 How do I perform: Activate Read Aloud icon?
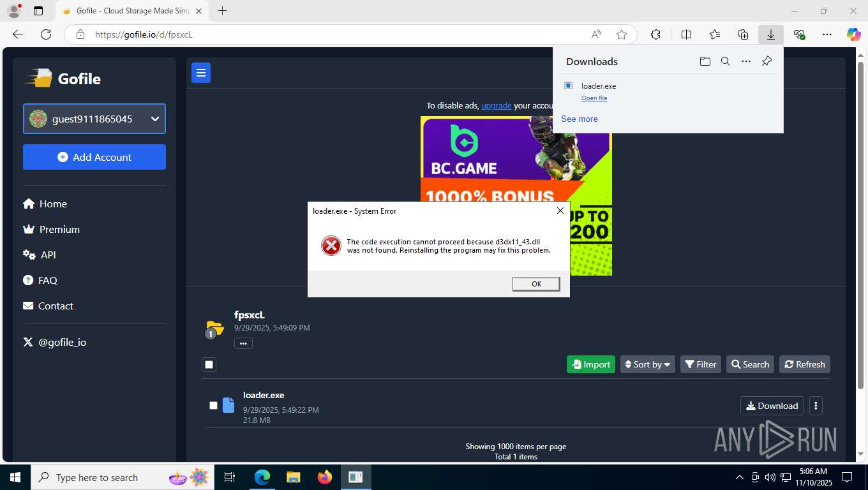point(596,34)
